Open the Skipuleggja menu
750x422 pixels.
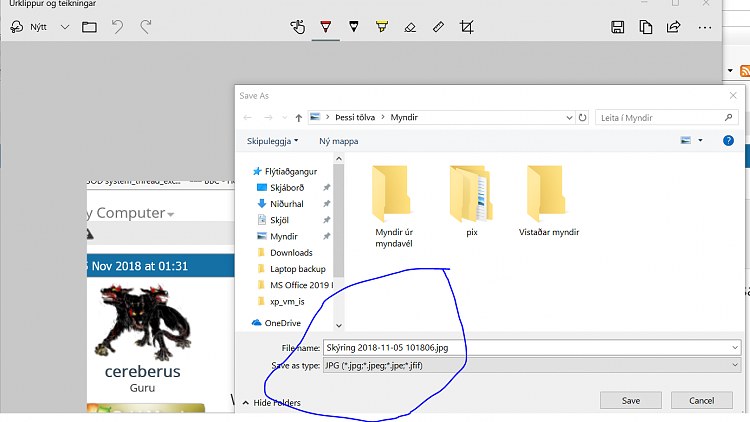point(272,141)
